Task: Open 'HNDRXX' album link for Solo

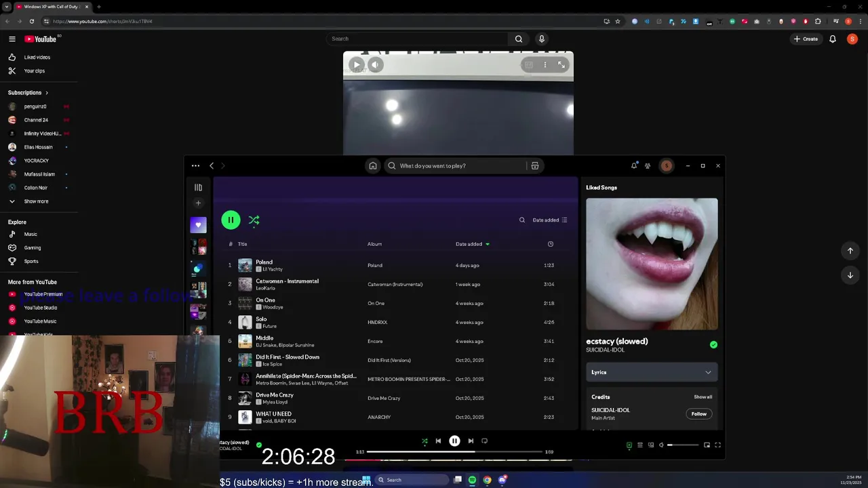Action: click(x=377, y=322)
